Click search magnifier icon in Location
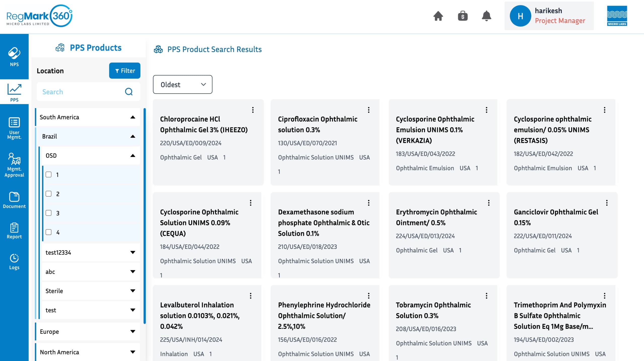This screenshot has width=644, height=361. click(x=129, y=92)
